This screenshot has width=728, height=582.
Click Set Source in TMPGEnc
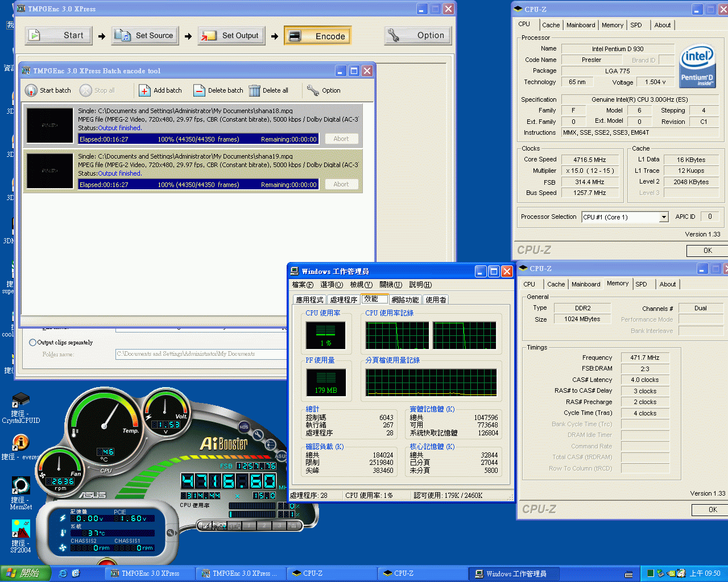click(144, 35)
